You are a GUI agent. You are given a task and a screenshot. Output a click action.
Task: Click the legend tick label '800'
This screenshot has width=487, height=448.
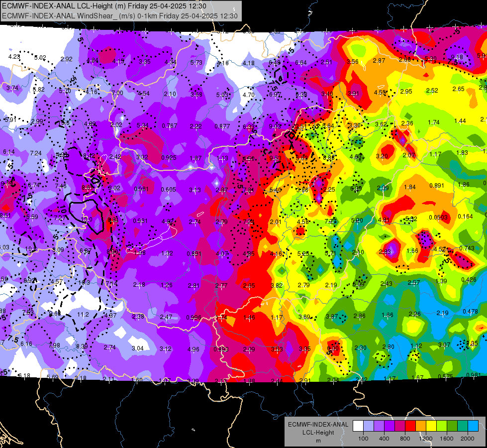point(405,439)
